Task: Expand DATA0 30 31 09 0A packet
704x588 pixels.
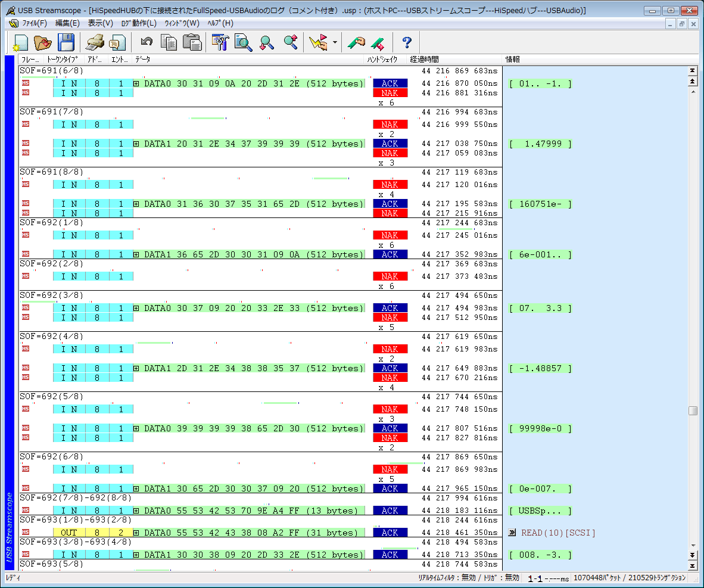Action: coord(136,83)
